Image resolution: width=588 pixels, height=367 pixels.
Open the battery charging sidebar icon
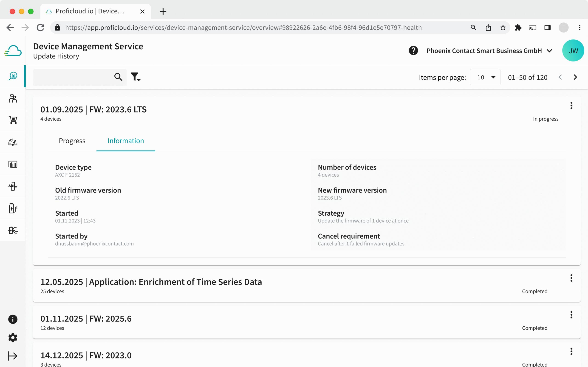pyautogui.click(x=13, y=208)
